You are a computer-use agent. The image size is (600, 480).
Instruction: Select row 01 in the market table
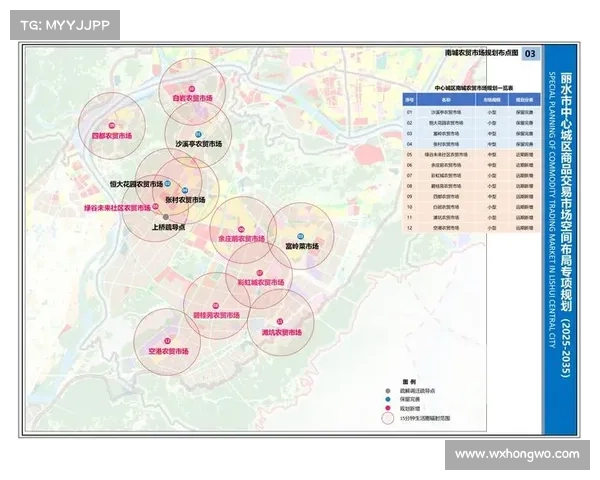coord(470,112)
